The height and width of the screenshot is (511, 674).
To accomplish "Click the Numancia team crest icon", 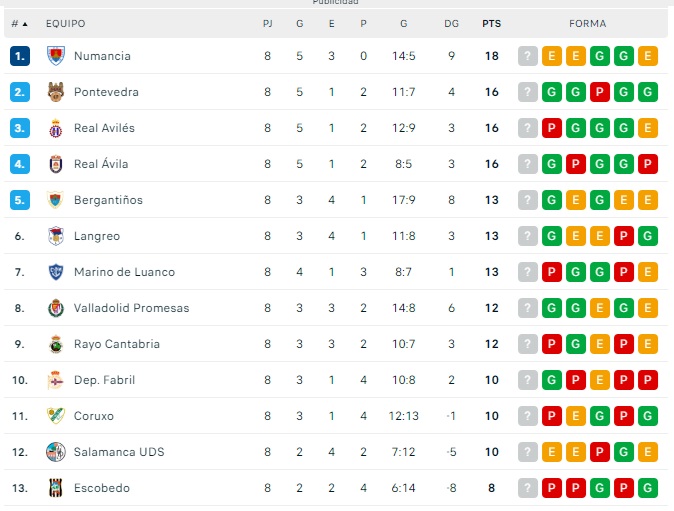I will coord(55,56).
